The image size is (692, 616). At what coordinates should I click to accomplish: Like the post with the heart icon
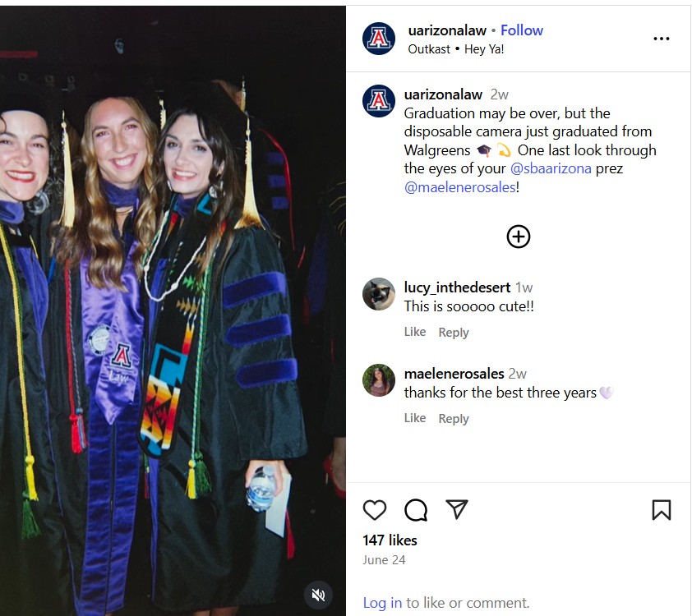coord(375,510)
